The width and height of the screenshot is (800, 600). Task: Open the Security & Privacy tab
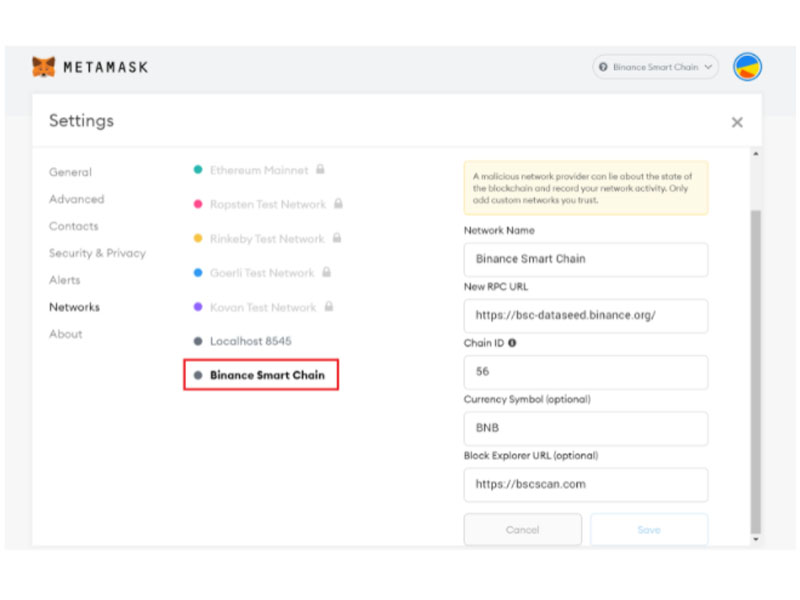click(97, 253)
